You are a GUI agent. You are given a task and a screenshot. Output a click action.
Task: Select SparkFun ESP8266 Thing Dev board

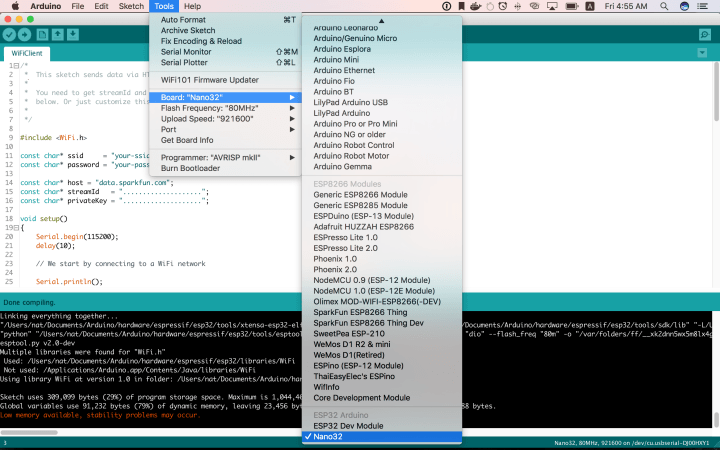click(x=382, y=323)
